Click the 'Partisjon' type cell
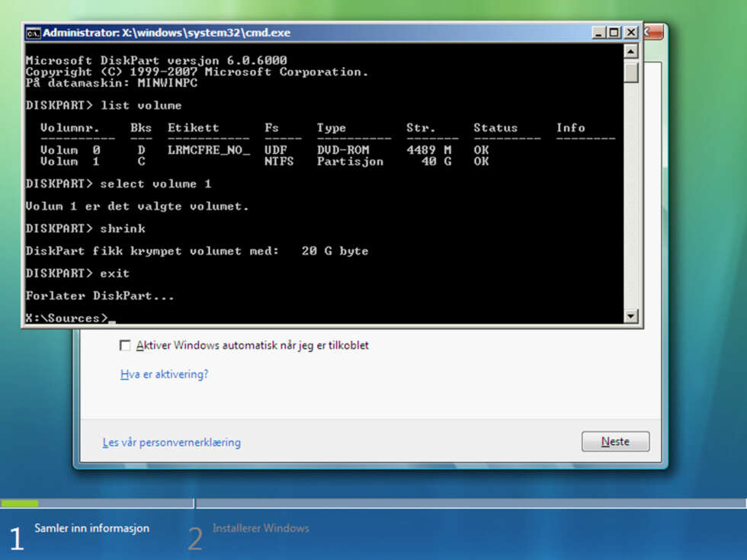Image resolution: width=747 pixels, height=560 pixels. point(350,162)
